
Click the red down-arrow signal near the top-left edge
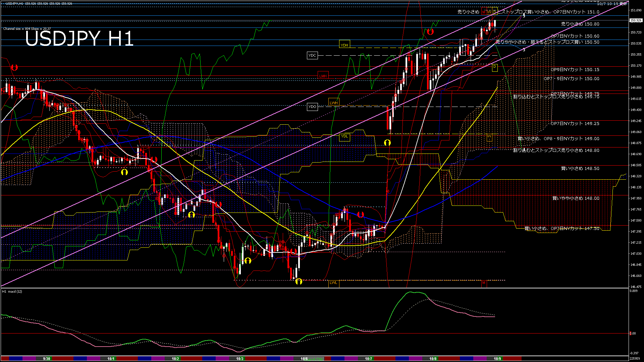(14, 67)
